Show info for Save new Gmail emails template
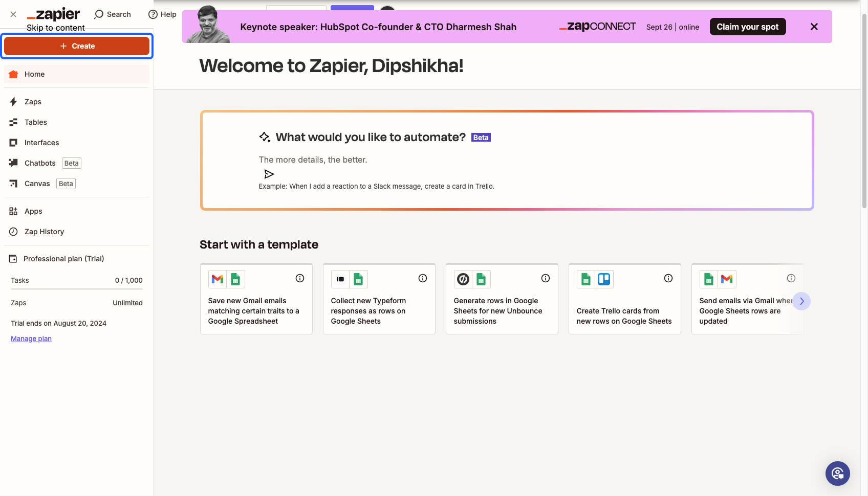868x496 pixels. [300, 278]
